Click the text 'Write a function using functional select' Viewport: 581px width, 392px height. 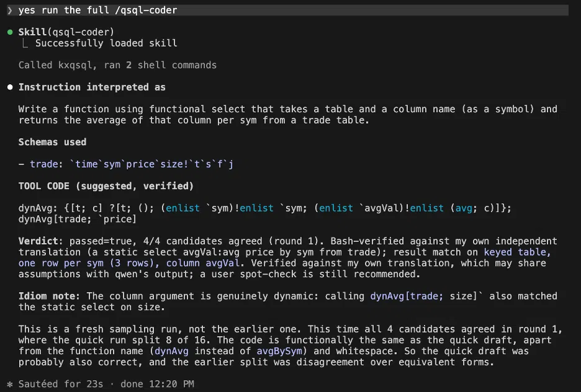(x=132, y=109)
